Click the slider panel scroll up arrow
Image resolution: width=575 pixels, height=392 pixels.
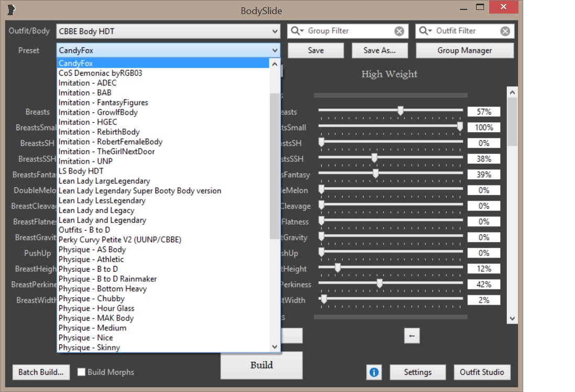[x=512, y=93]
